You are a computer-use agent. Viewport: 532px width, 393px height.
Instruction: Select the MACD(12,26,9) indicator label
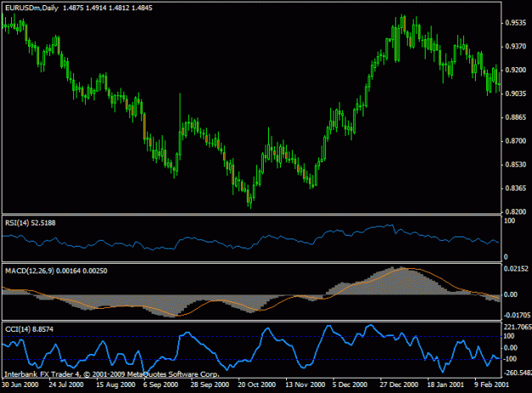tap(29, 271)
